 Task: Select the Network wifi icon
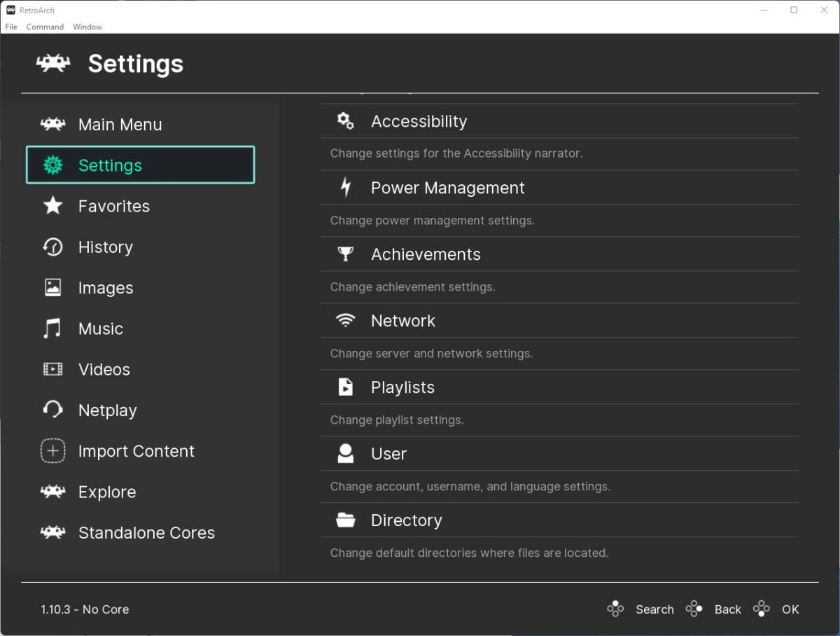344,320
